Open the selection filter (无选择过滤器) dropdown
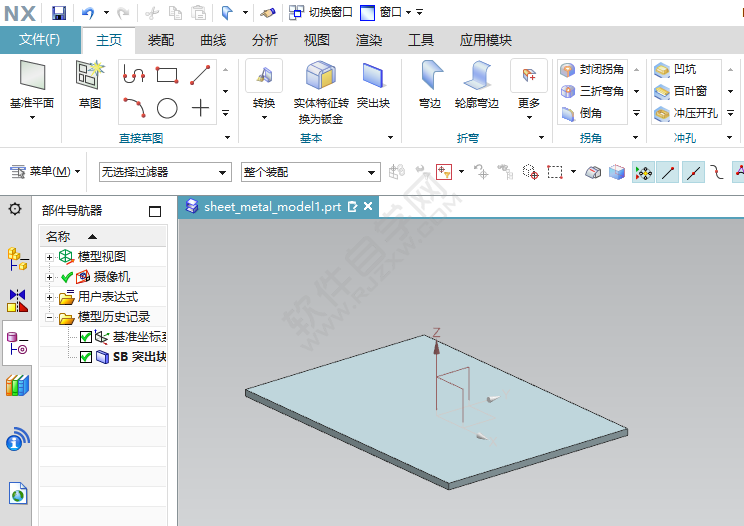The width and height of the screenshot is (744, 526). (165, 172)
